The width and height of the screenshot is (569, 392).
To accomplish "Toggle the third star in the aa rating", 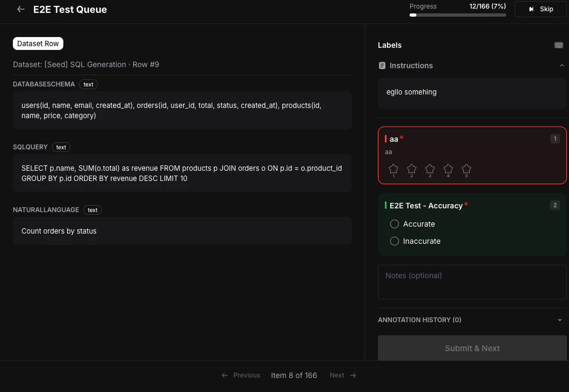I will 429,168.
